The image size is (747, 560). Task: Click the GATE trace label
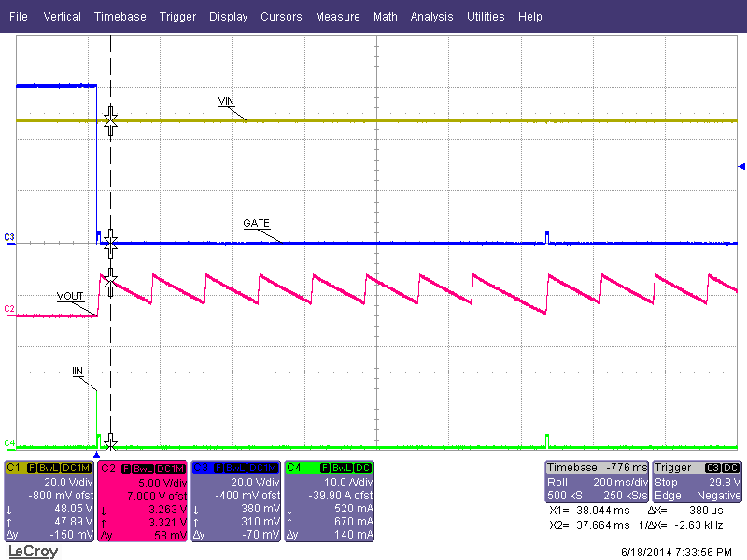pyautogui.click(x=255, y=224)
